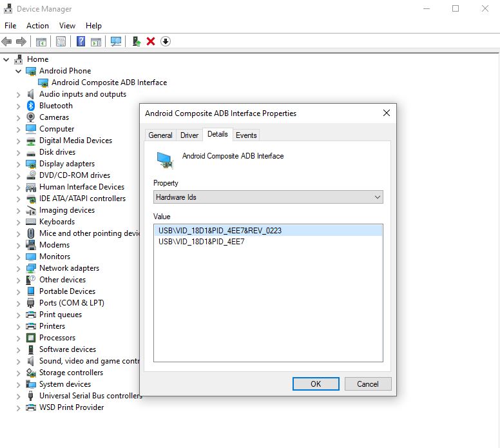Screen dimensions: 500x448
Task: Click the Processors chip icon
Action: point(31,338)
